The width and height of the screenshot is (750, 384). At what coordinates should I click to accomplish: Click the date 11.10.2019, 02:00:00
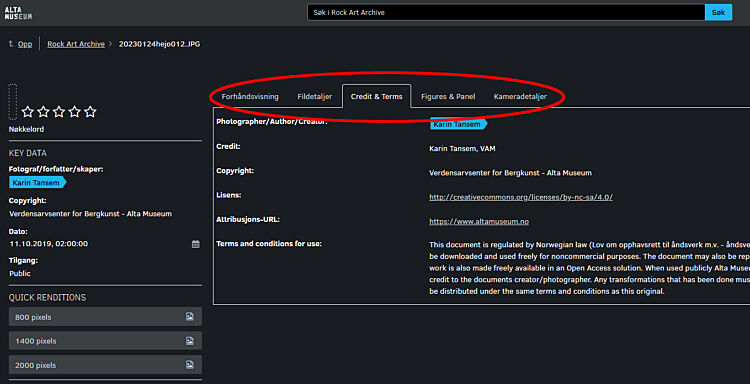[48, 244]
